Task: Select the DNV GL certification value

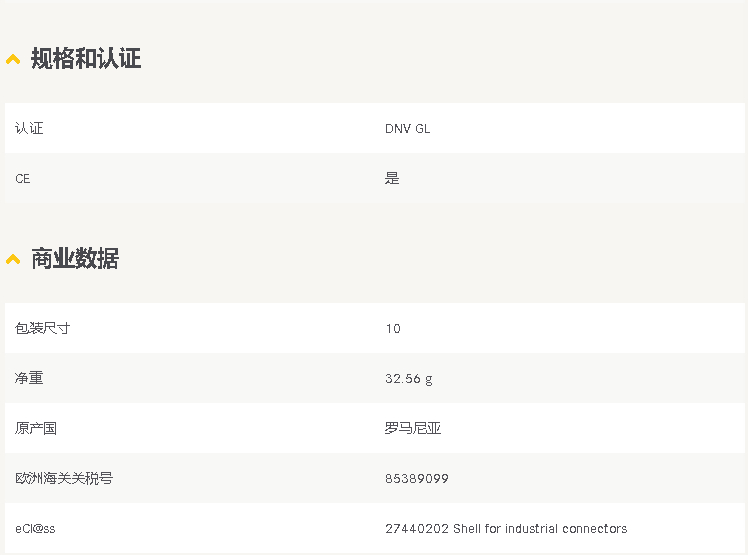Action: click(x=407, y=129)
